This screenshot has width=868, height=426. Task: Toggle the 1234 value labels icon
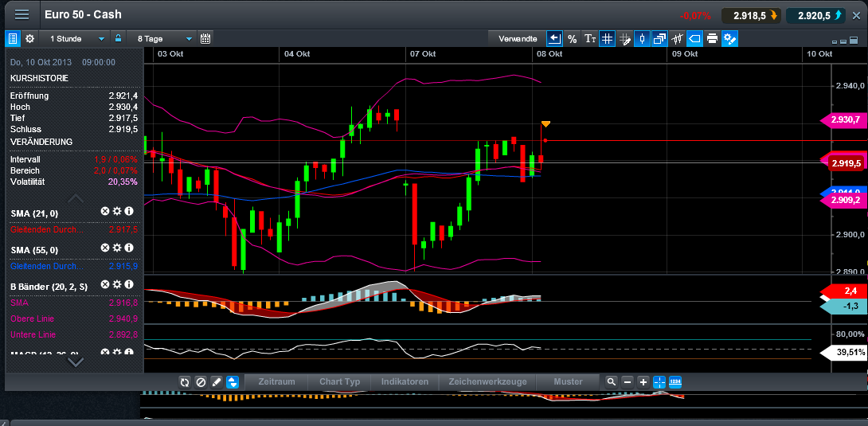675,381
